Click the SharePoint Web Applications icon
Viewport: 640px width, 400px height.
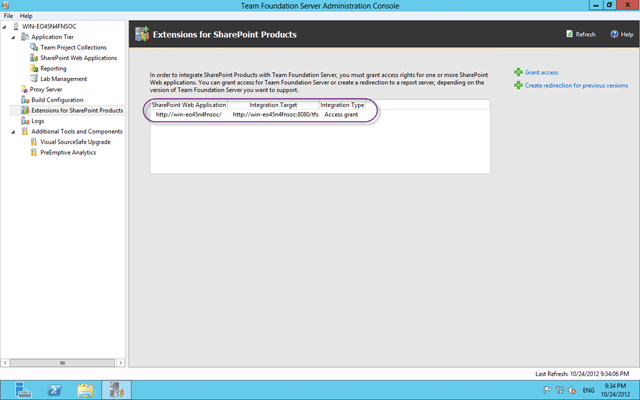pyautogui.click(x=34, y=58)
